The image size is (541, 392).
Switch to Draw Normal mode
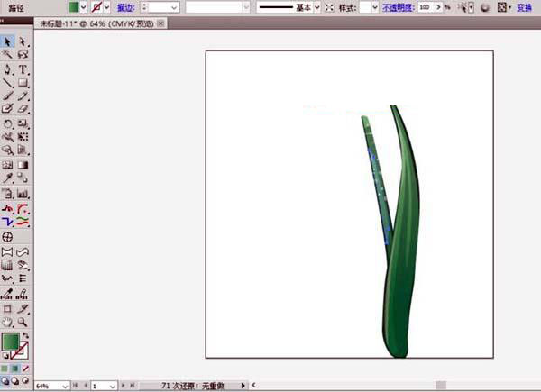point(5,380)
